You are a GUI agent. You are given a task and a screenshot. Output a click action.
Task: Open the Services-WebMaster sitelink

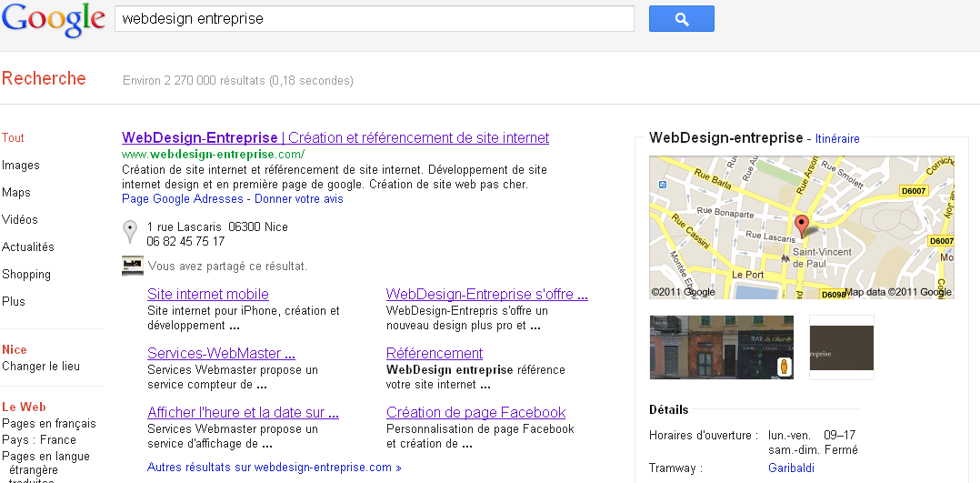(221, 354)
